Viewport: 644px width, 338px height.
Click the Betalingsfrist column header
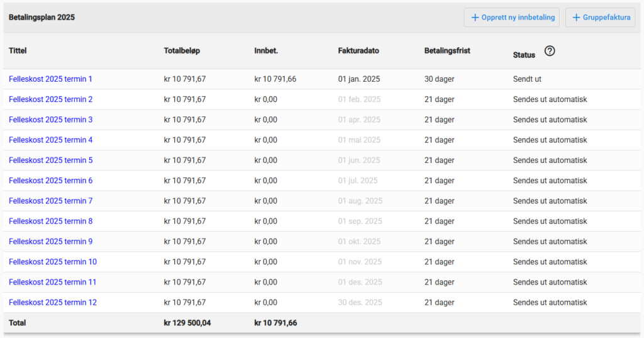coord(447,50)
